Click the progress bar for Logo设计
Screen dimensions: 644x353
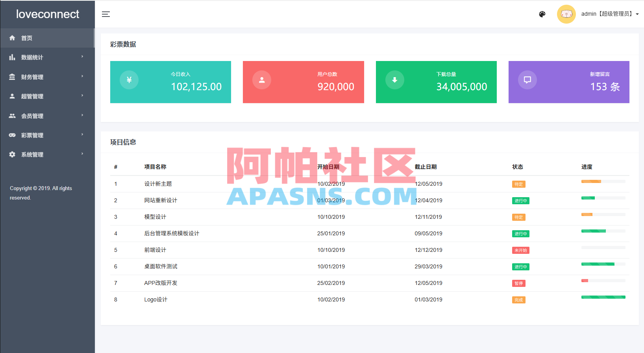click(x=603, y=297)
